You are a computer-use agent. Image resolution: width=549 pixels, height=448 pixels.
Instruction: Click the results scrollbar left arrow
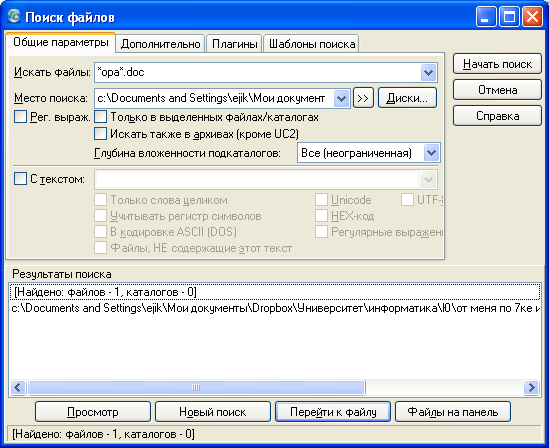[x=18, y=388]
